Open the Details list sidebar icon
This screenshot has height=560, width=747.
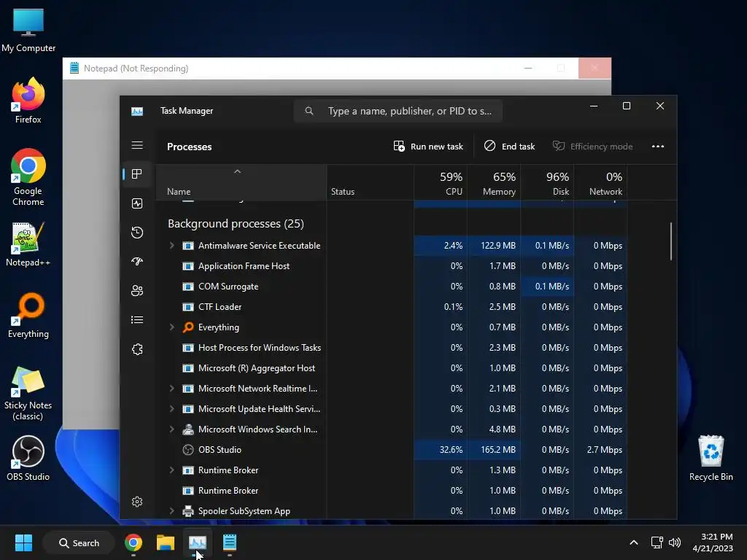click(x=137, y=320)
